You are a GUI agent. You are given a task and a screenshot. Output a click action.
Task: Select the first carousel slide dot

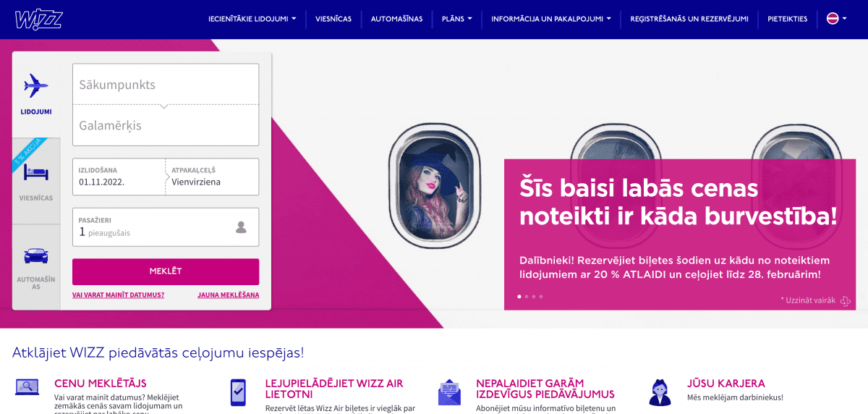click(519, 297)
